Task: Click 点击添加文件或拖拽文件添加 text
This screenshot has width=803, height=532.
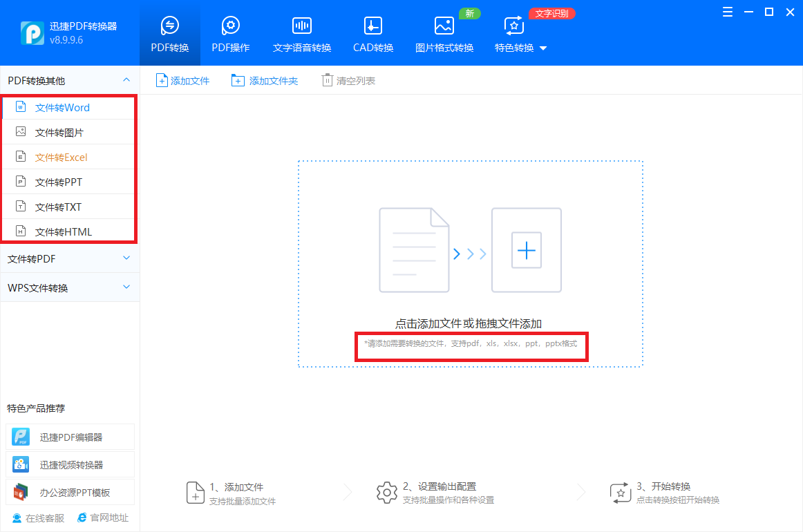Action: 468,323
